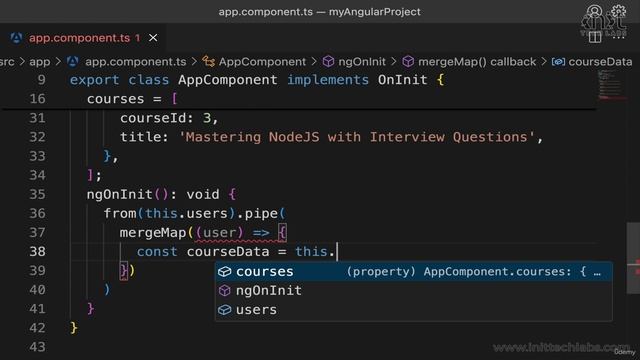This screenshot has height=360, width=640.
Task: Open the More Actions ellipsis in editor toolbar
Action: coord(618,37)
